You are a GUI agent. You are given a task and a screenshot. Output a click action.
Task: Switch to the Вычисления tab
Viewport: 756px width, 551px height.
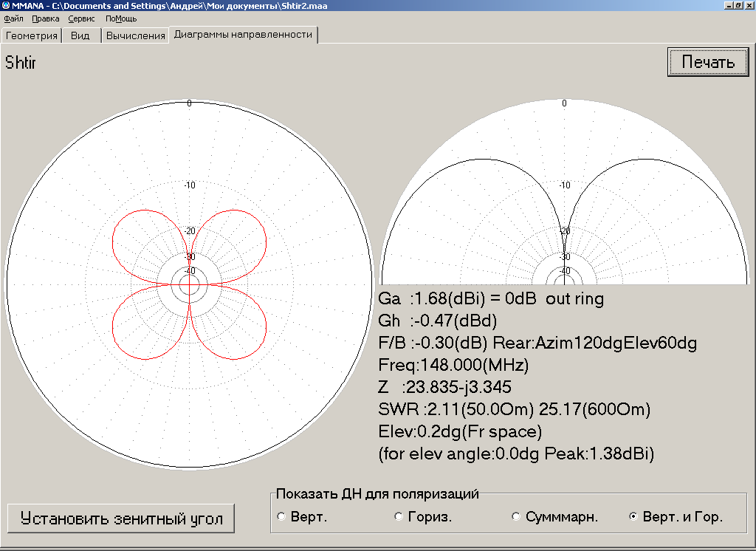(x=136, y=35)
